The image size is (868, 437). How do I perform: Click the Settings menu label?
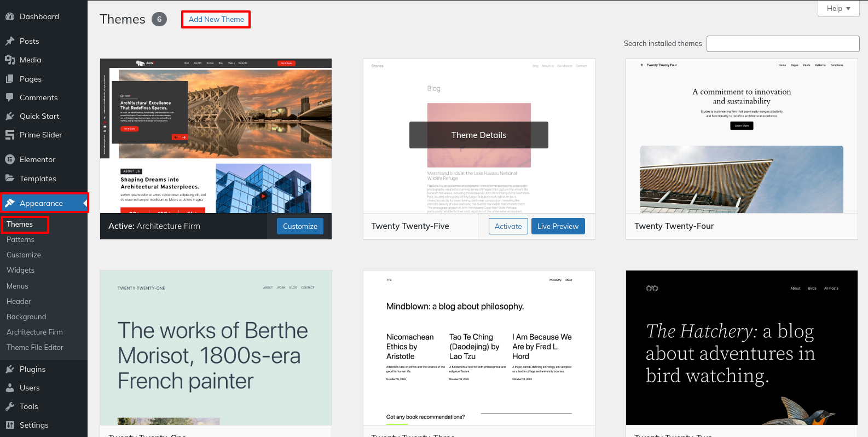tap(34, 425)
